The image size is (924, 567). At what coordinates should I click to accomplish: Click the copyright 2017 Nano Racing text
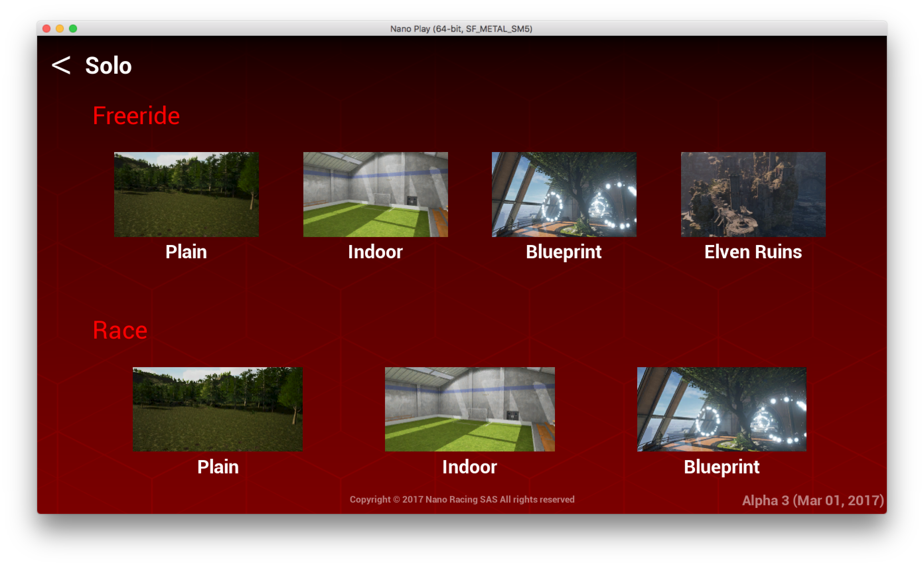point(462,499)
